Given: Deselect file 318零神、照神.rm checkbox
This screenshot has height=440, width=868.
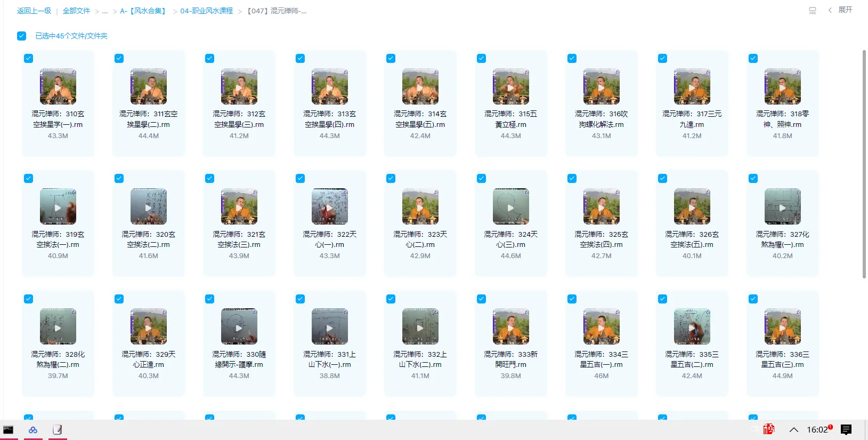Looking at the screenshot, I should click(x=753, y=59).
